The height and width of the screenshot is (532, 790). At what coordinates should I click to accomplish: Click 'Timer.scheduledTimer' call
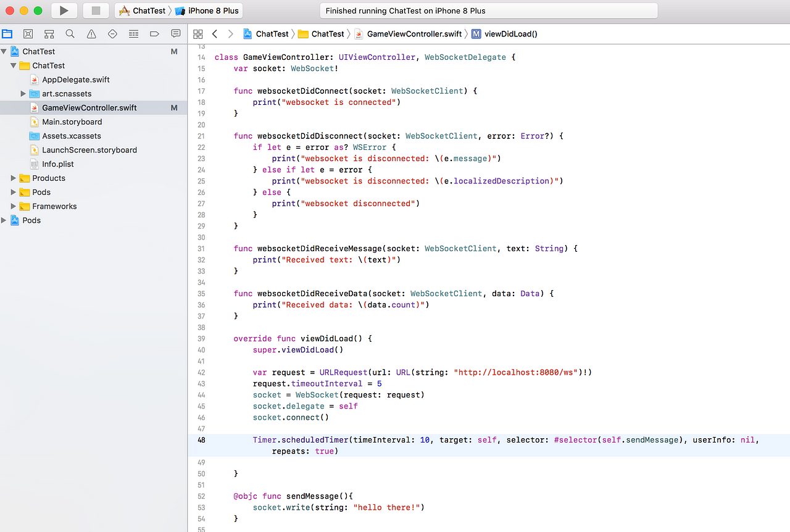click(301, 440)
